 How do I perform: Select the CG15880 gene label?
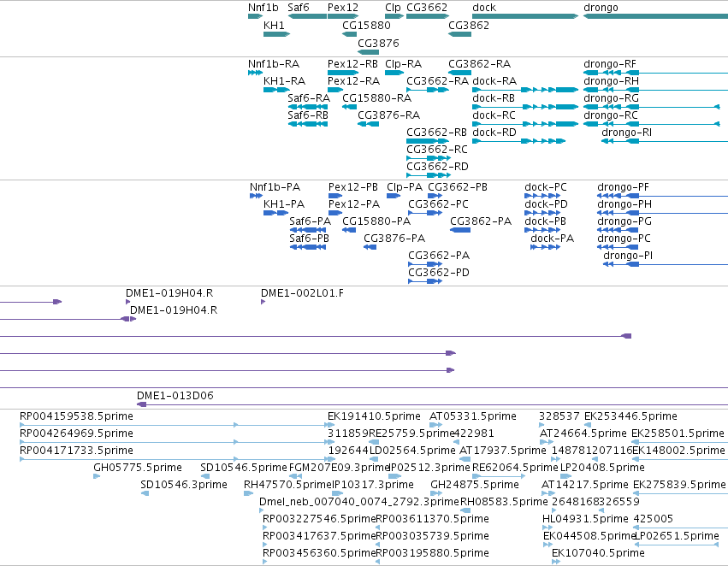366,25
